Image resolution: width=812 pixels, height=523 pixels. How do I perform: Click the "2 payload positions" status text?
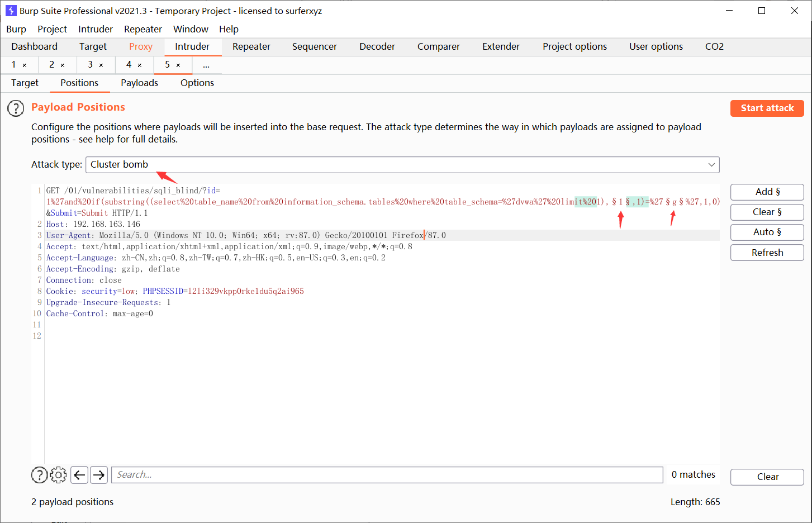click(x=73, y=502)
